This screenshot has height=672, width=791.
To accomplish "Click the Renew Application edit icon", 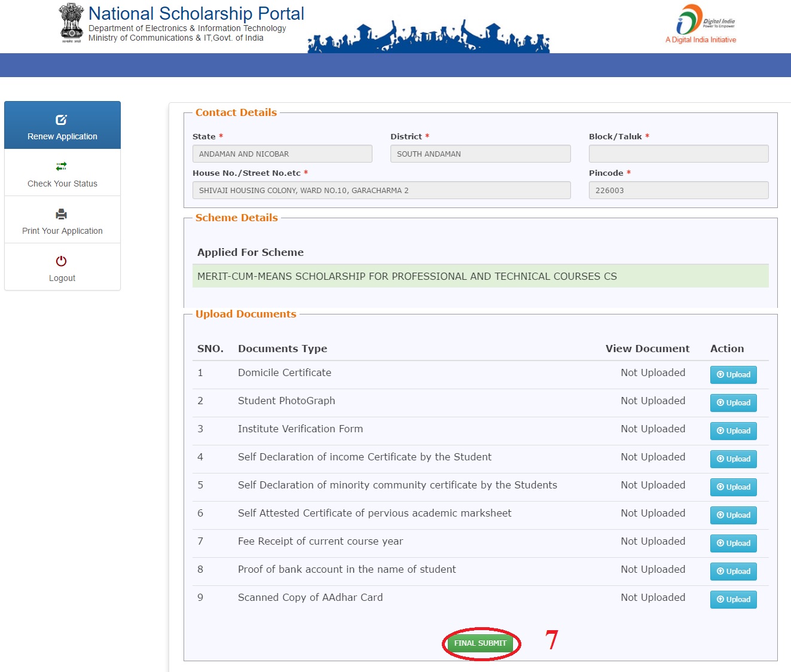I will pos(61,120).
